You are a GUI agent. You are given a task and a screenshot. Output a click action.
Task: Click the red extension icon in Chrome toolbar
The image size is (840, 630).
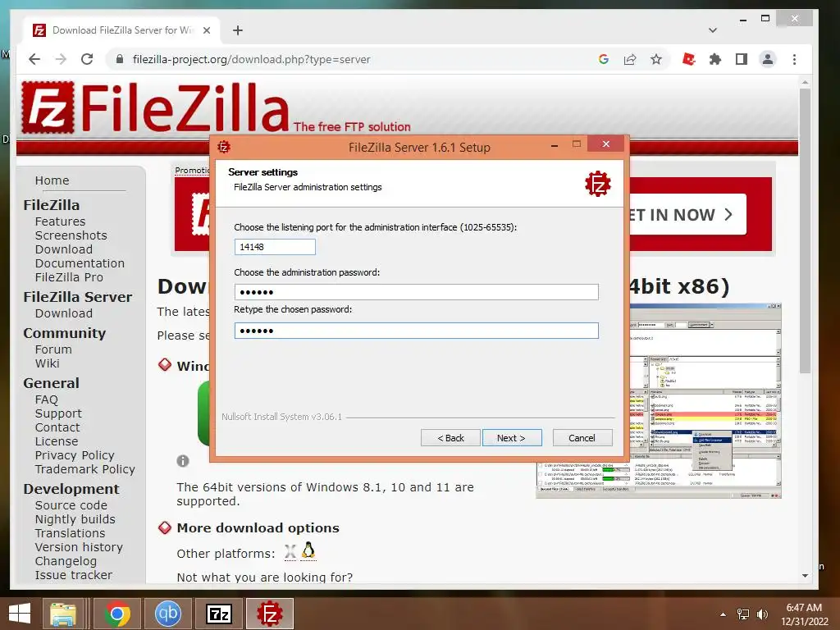click(689, 59)
